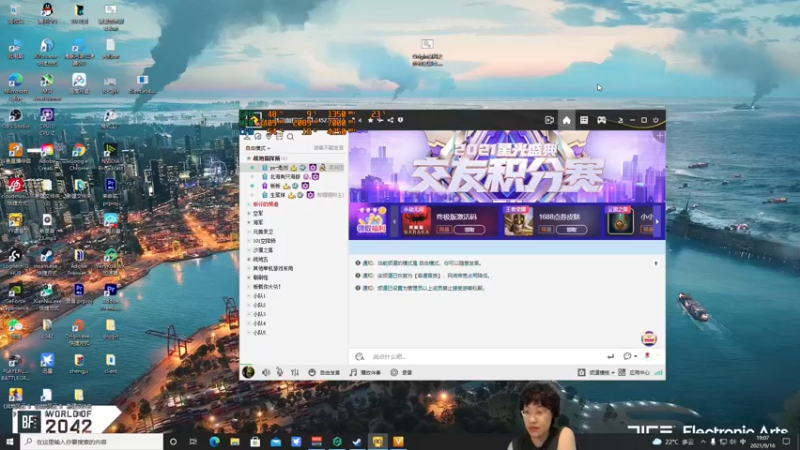Select the 其他单机游戏专用 channel
800x450 pixels.
pos(273,268)
